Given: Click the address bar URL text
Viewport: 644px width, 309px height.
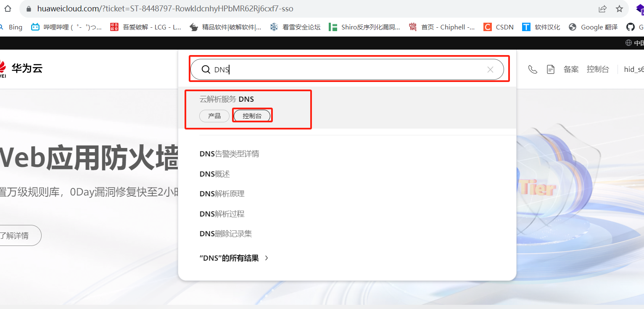Looking at the screenshot, I should [x=165, y=9].
